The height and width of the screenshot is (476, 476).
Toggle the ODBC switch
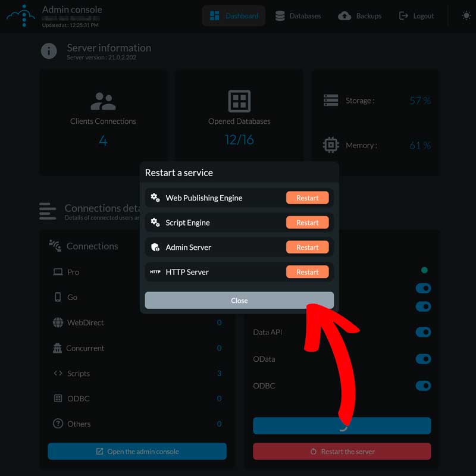pos(423,386)
